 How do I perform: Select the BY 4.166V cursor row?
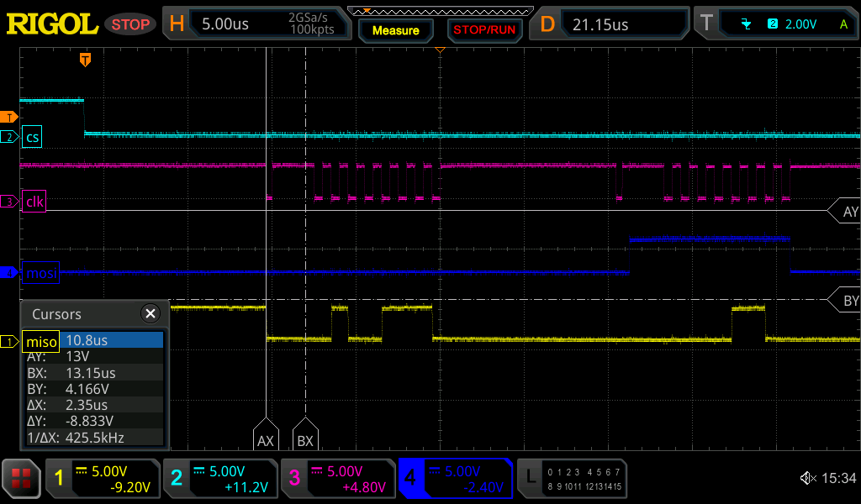(94, 389)
